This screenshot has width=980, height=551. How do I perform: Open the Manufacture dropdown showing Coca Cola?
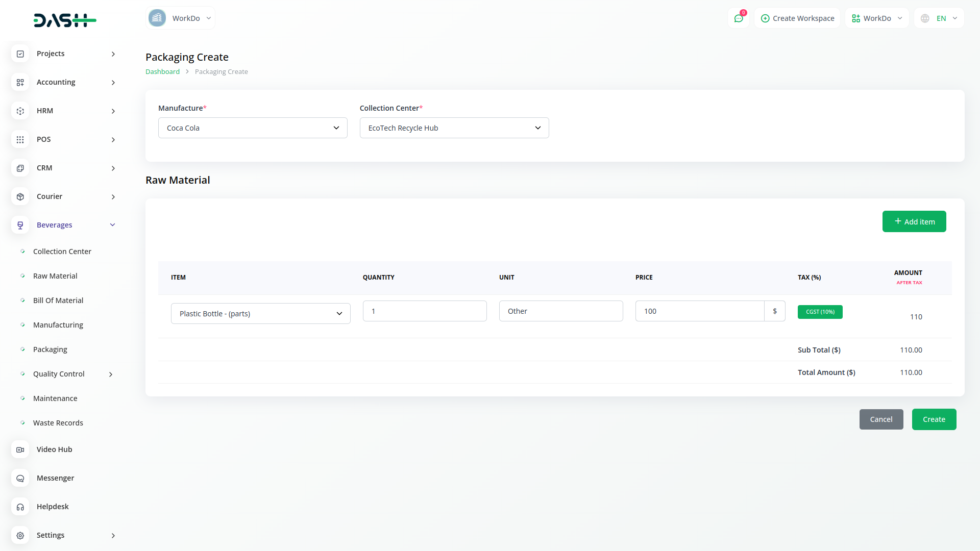click(253, 128)
